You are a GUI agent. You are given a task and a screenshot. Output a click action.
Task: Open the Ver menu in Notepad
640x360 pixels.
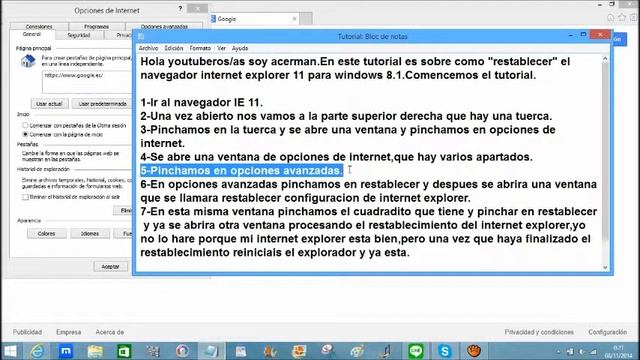tap(221, 48)
